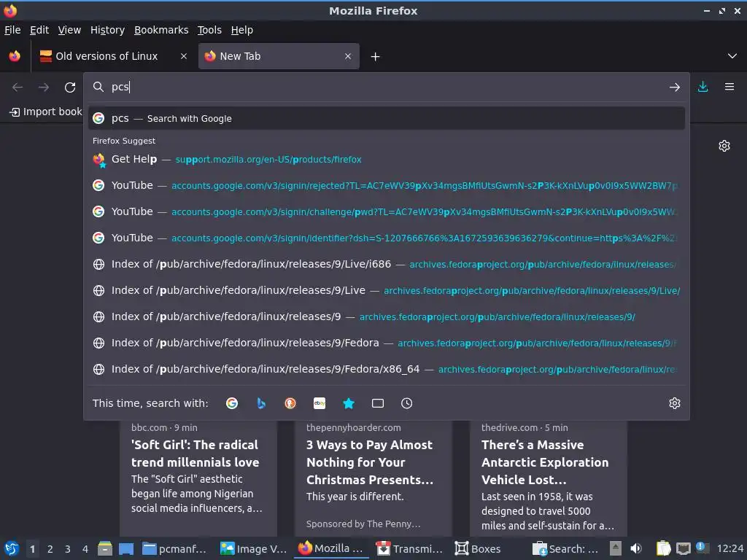Close the New Tab tab
Viewport: 747px width, 560px height.
click(x=348, y=56)
